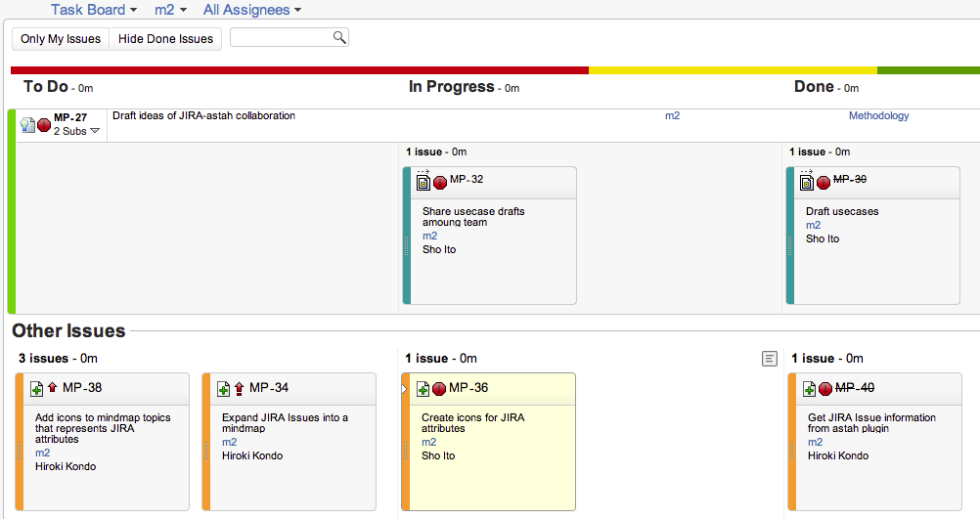Click the MP-32 sub-task type icon

423,180
